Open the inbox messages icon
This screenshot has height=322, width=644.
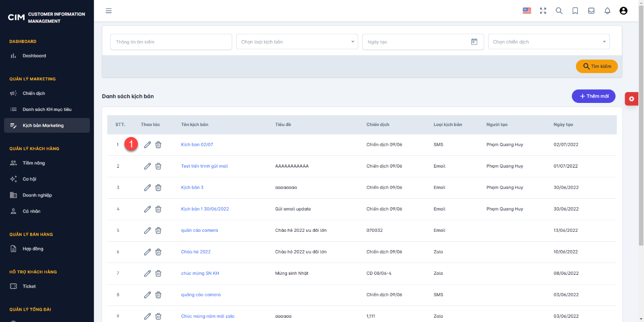[591, 10]
